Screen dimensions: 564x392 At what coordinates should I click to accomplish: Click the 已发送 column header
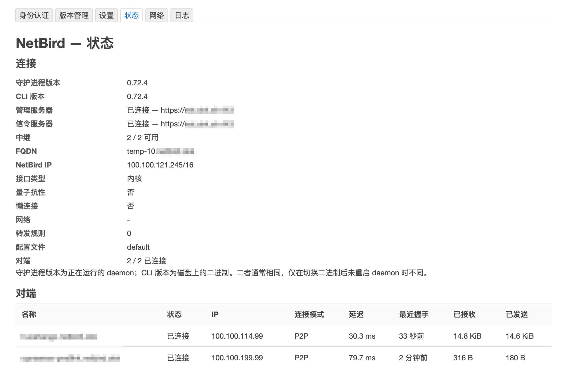[517, 314]
